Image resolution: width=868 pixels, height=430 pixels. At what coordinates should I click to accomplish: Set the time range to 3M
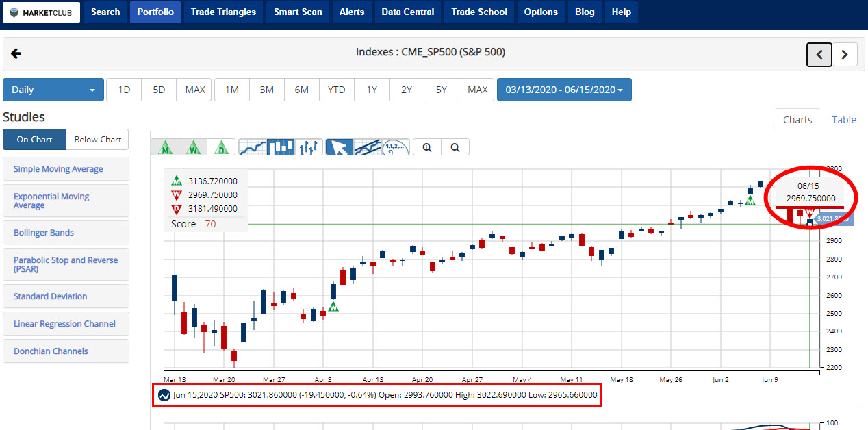click(267, 90)
